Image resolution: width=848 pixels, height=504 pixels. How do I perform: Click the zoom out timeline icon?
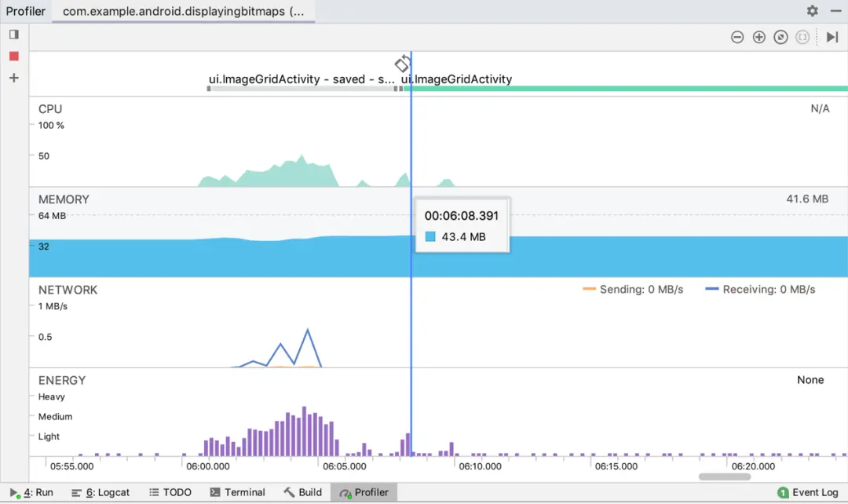(x=737, y=38)
